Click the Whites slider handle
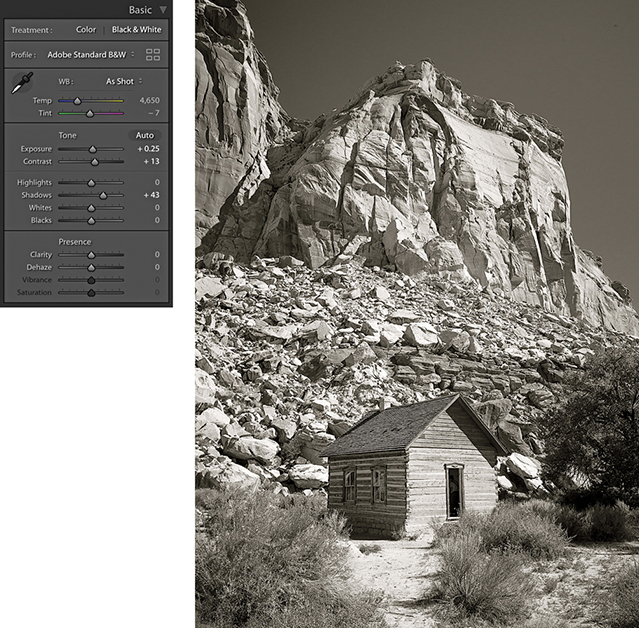 [x=91, y=208]
